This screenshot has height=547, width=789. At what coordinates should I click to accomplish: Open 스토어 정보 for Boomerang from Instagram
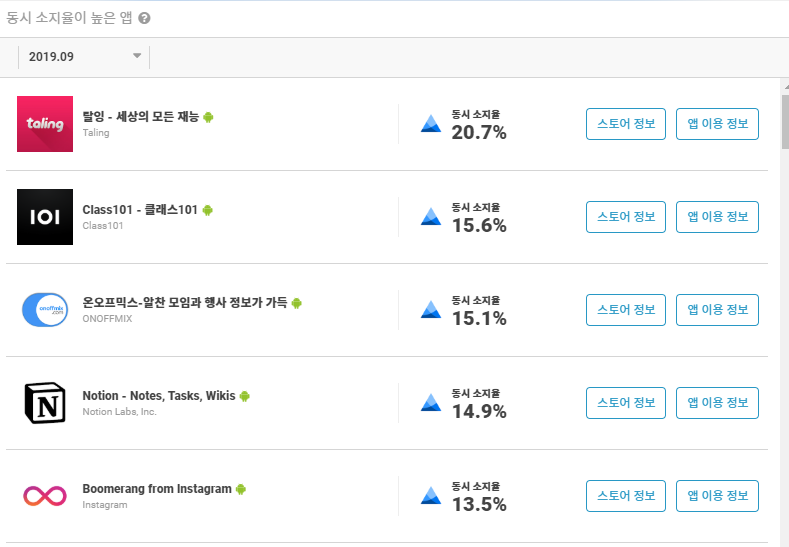pos(626,496)
